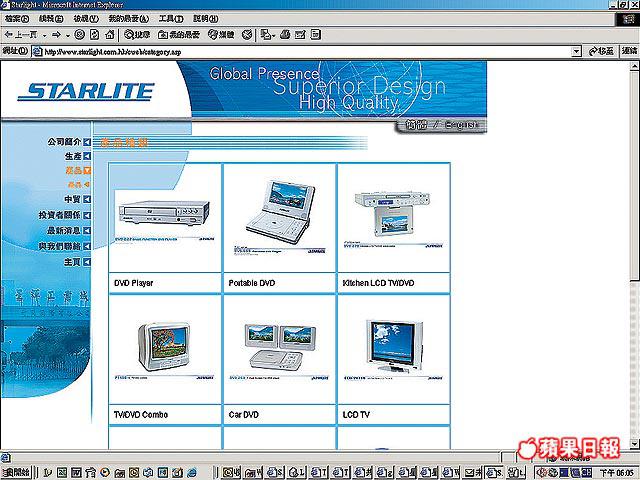Open the Windows Start (開始) button
Image resolution: width=640 pixels, height=480 pixels.
click(x=16, y=472)
